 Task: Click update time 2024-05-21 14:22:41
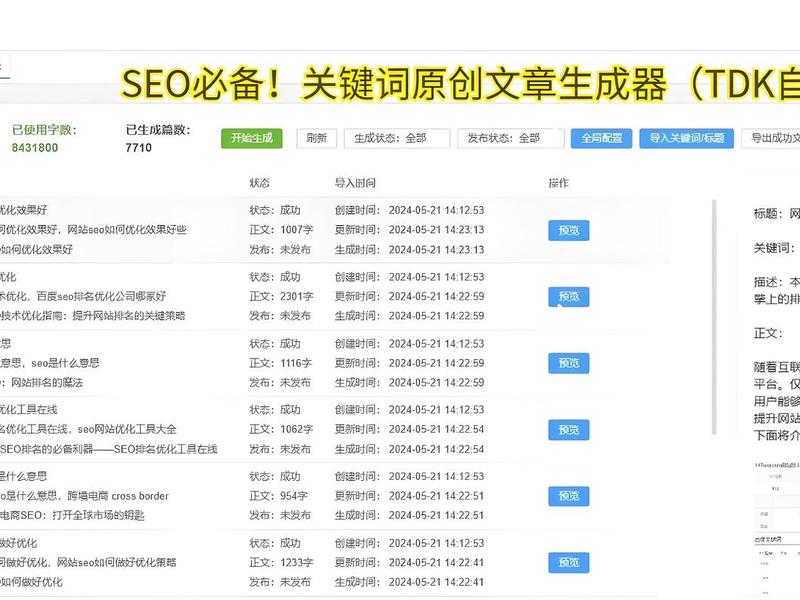click(436, 562)
